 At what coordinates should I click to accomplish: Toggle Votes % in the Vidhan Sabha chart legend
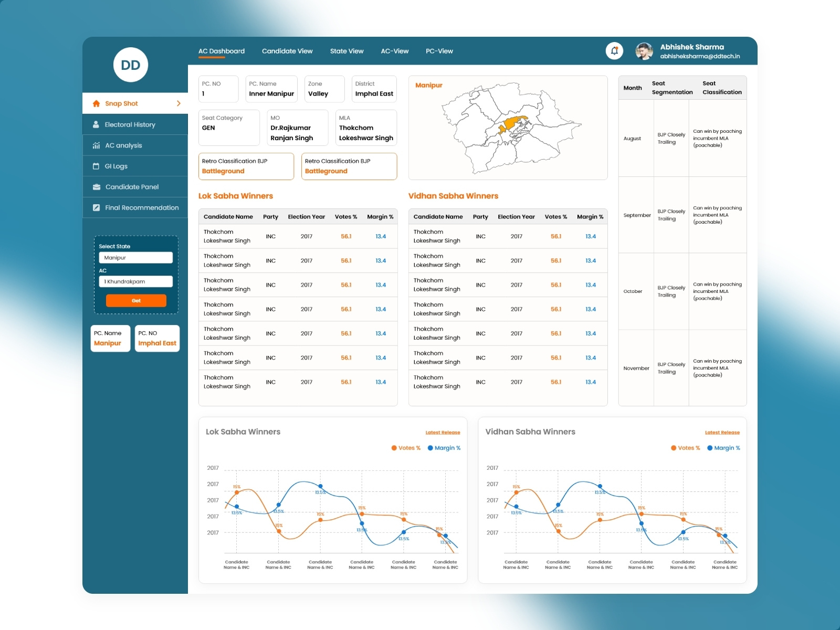pyautogui.click(x=686, y=448)
